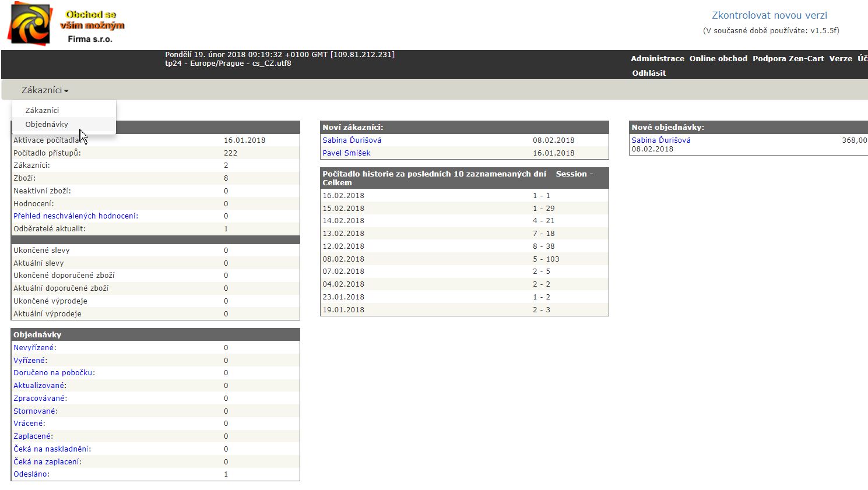Expand the Zákazníci dropdown menu
Image resolution: width=868 pixels, height=490 pixels.
45,90
